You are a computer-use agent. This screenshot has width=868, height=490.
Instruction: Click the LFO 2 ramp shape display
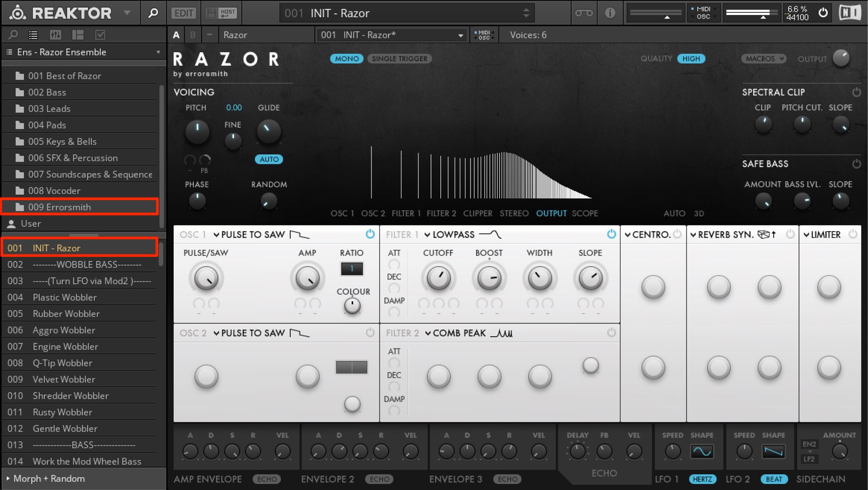[774, 451]
